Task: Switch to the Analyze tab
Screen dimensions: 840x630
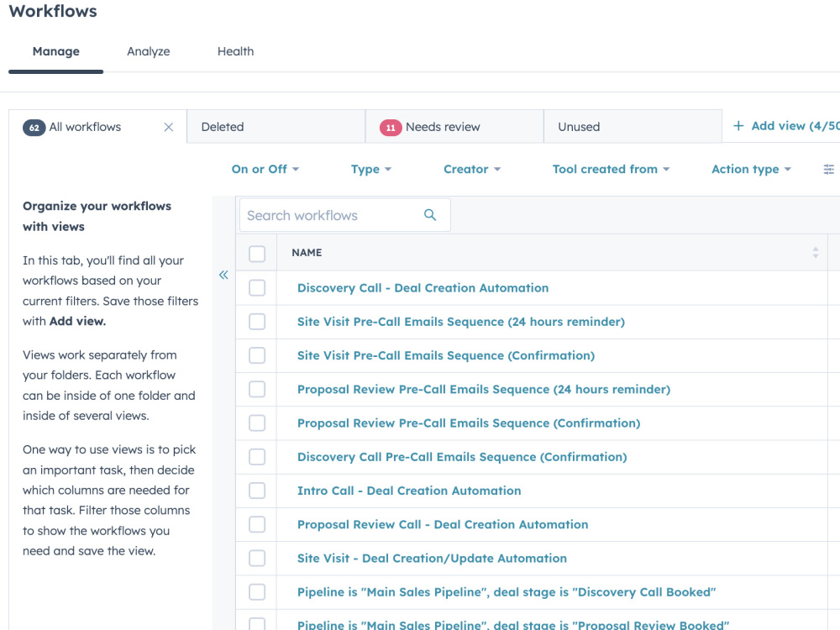Action: pyautogui.click(x=149, y=51)
